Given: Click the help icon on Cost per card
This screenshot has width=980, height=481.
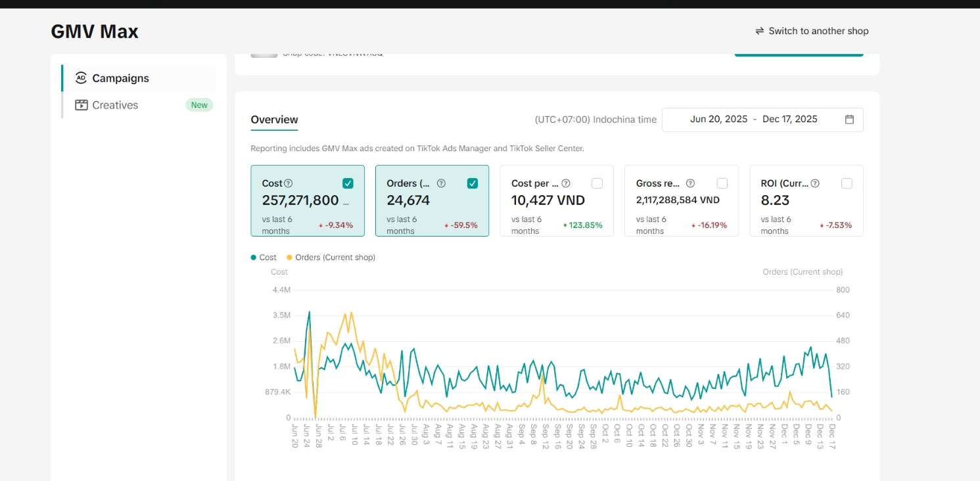Looking at the screenshot, I should 566,183.
